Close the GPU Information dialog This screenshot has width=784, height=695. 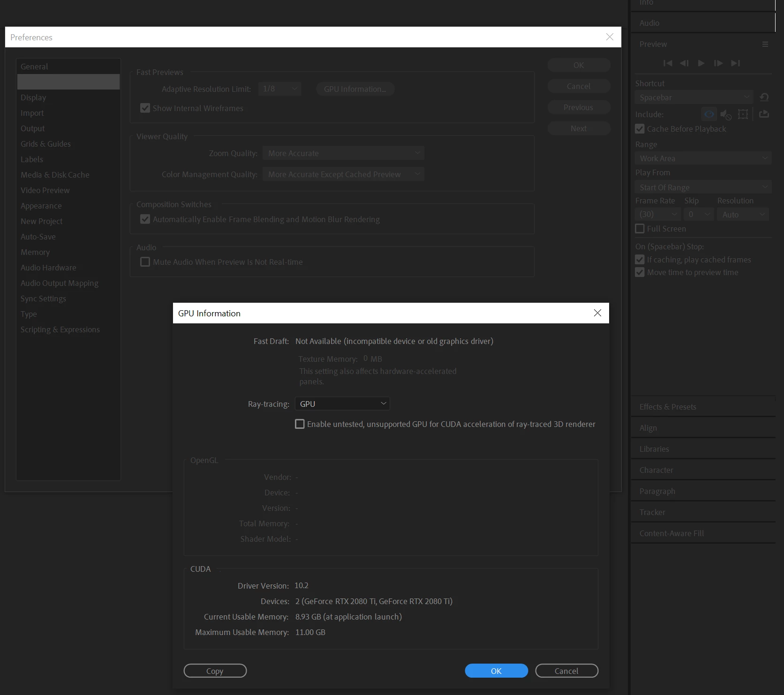(597, 313)
